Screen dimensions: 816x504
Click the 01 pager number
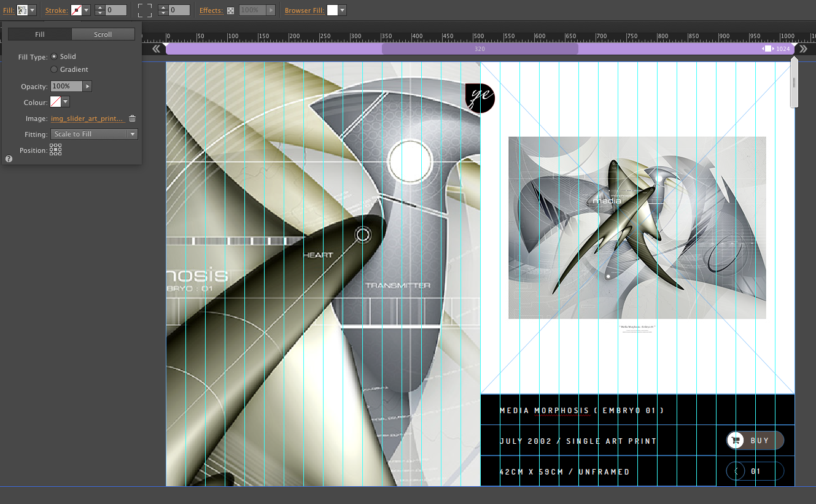pyautogui.click(x=756, y=471)
